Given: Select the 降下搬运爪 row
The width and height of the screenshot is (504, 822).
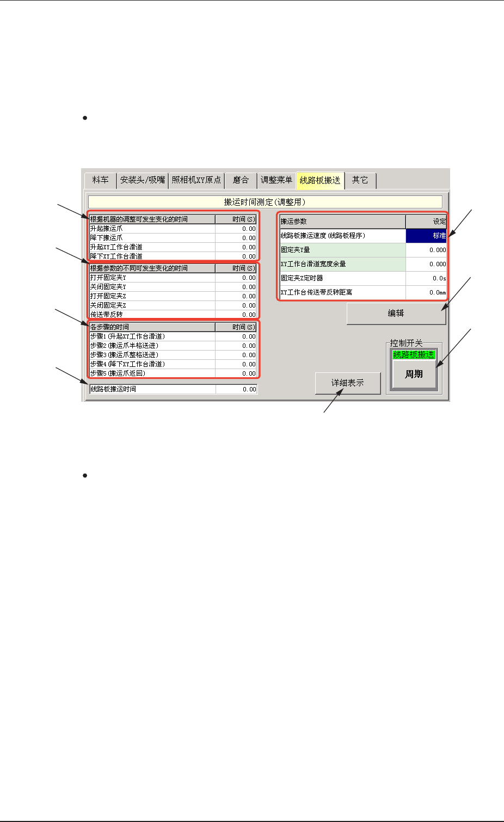Looking at the screenshot, I should click(x=173, y=238).
